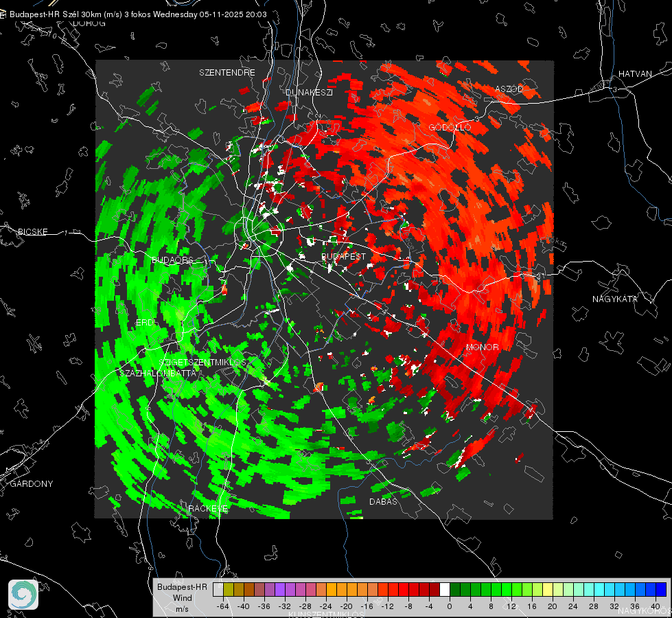Click the ASZÓD town label
The width and height of the screenshot is (672, 618).
click(509, 89)
